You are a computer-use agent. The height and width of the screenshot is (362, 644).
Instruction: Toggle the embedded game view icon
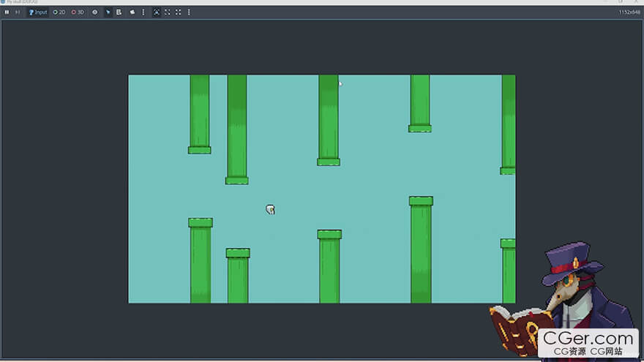click(157, 12)
